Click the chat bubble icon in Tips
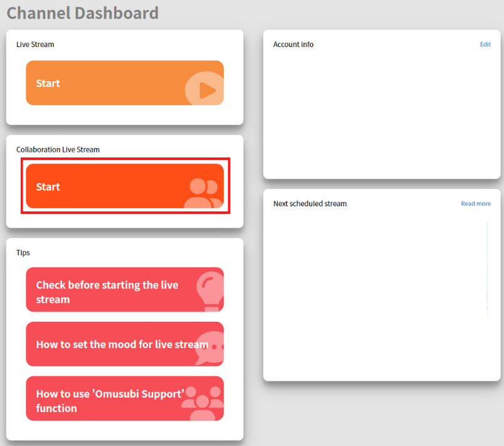The image size is (504, 446). click(x=209, y=348)
